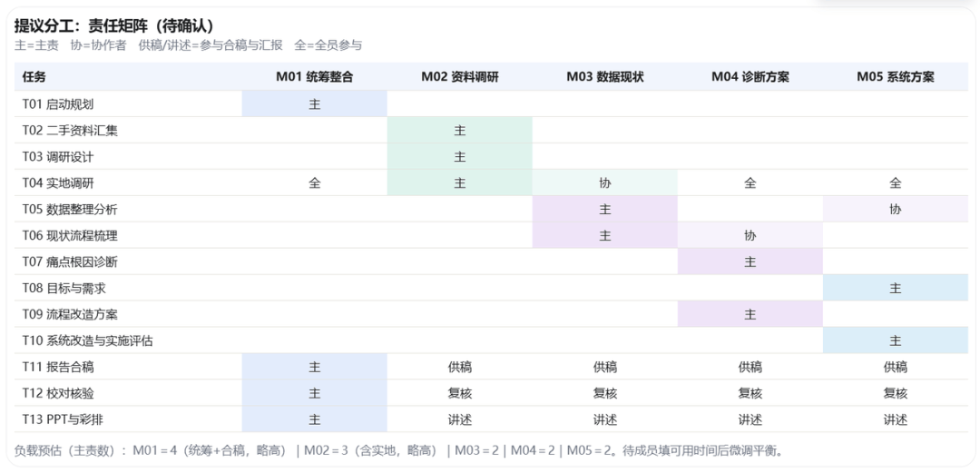
Task: Click the M05 系统方案 column header
Action: click(896, 77)
